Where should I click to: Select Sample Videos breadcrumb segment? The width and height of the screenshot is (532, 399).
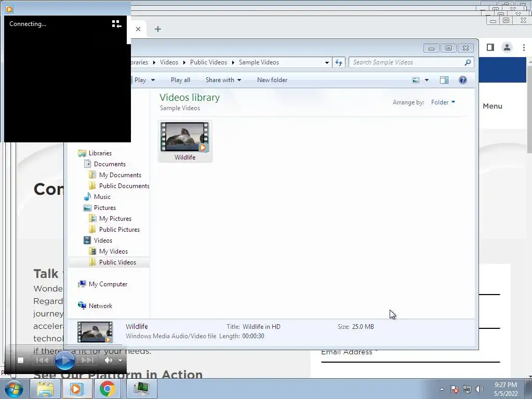pyautogui.click(x=259, y=62)
